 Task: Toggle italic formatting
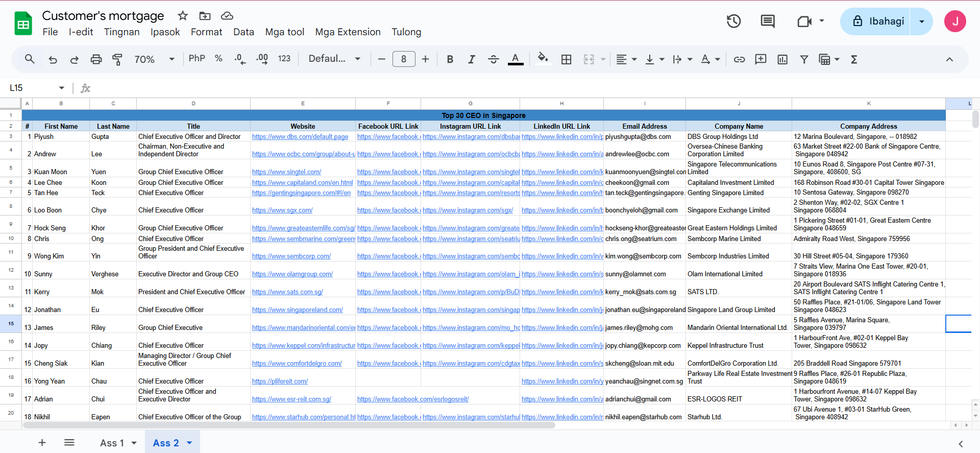[472, 59]
